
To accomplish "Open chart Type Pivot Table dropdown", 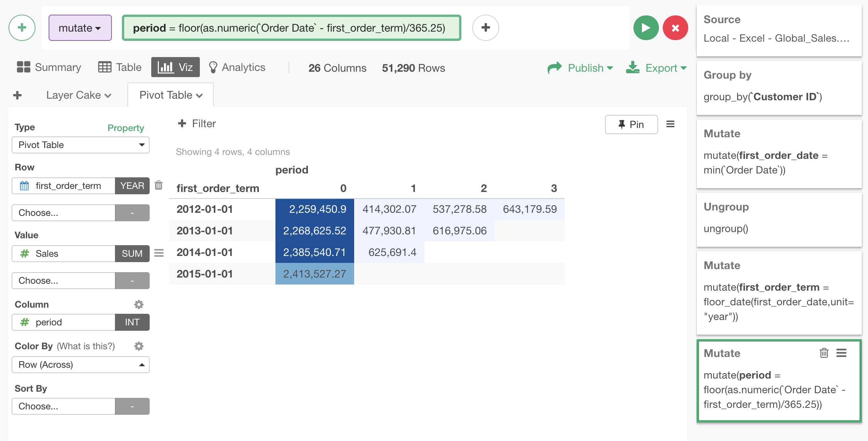I will click(x=81, y=145).
